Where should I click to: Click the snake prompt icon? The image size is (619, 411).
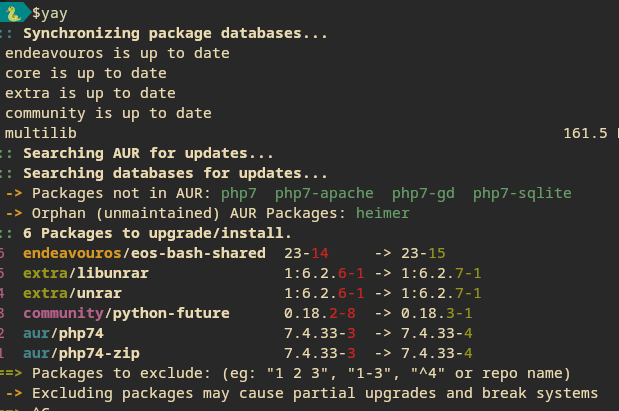[x=13, y=13]
